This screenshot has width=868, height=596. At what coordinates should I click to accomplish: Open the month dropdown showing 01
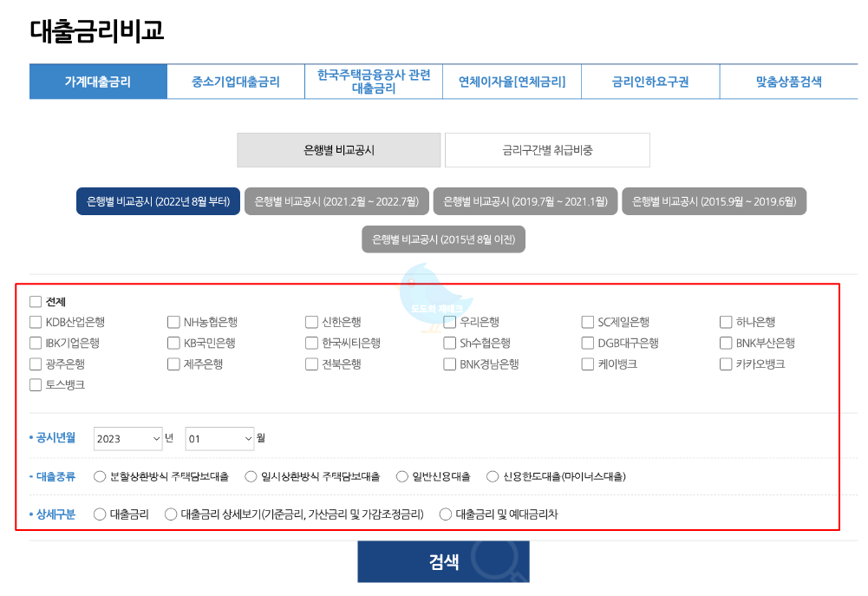click(219, 439)
